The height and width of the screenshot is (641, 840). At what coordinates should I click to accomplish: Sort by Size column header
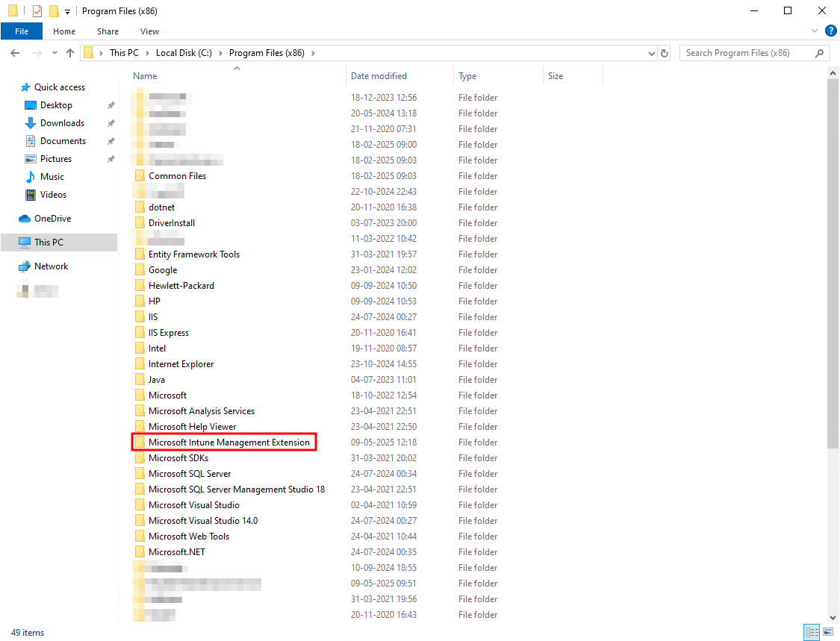tap(555, 76)
